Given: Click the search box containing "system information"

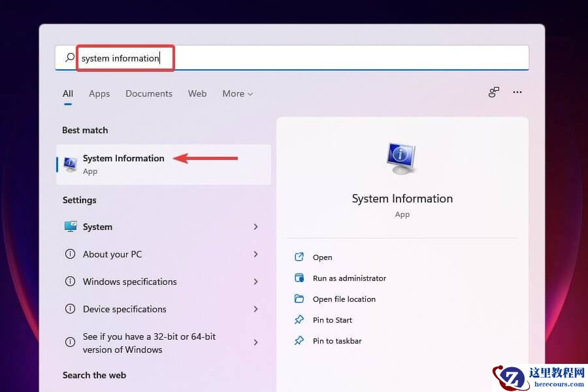Looking at the screenshot, I should (292, 57).
